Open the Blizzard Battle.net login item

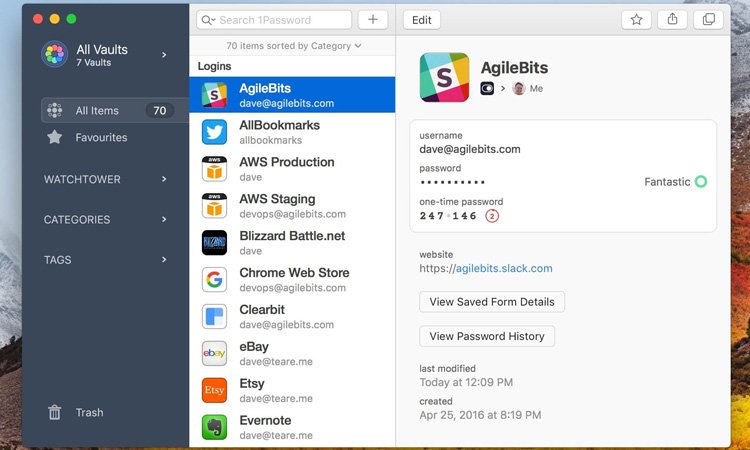(x=292, y=243)
